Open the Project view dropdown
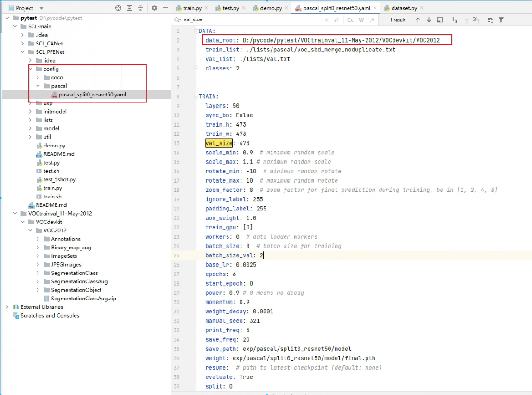The width and height of the screenshot is (532, 395). point(41,8)
